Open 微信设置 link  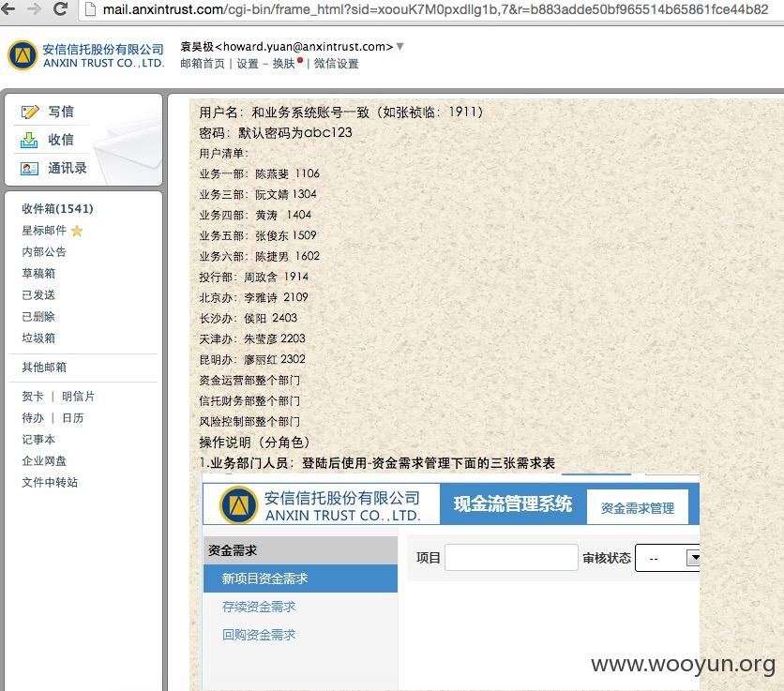pyautogui.click(x=336, y=64)
